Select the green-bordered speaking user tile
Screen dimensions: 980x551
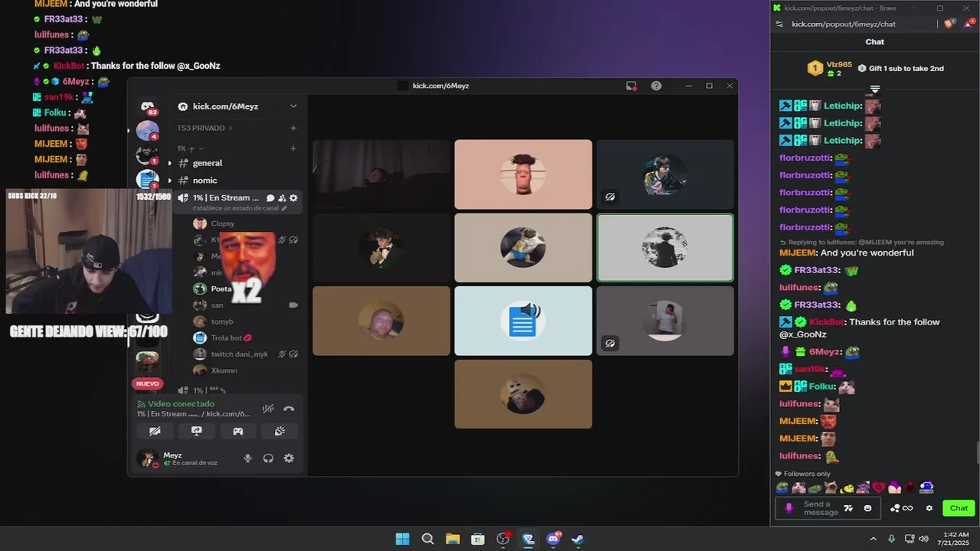click(x=665, y=247)
